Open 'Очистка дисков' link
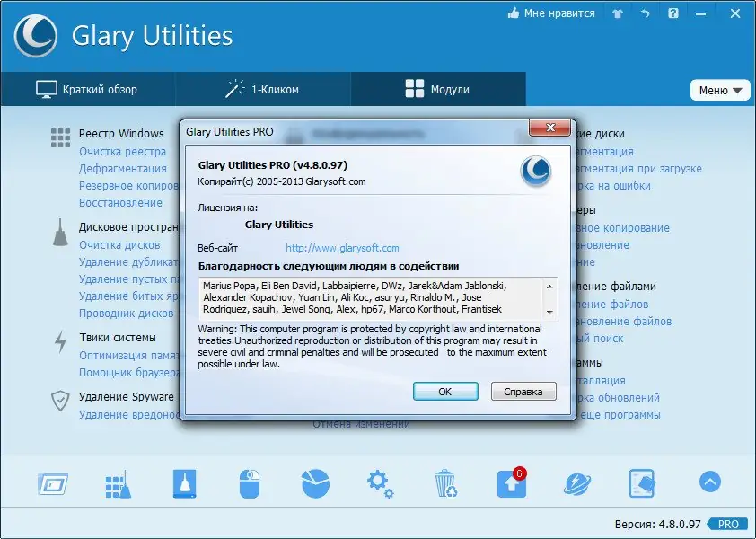 119,245
